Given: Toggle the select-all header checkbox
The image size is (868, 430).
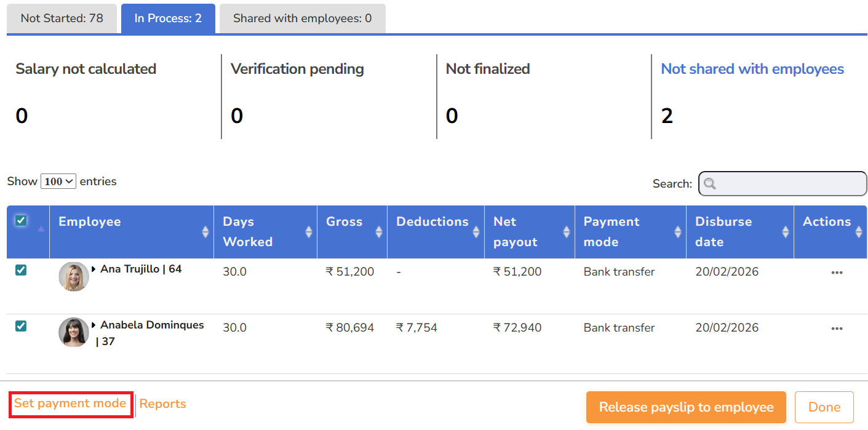Looking at the screenshot, I should (x=21, y=220).
